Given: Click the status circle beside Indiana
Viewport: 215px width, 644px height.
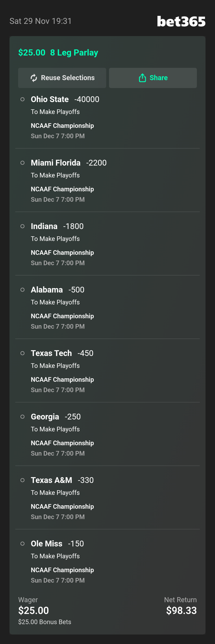Looking at the screenshot, I should (23, 226).
